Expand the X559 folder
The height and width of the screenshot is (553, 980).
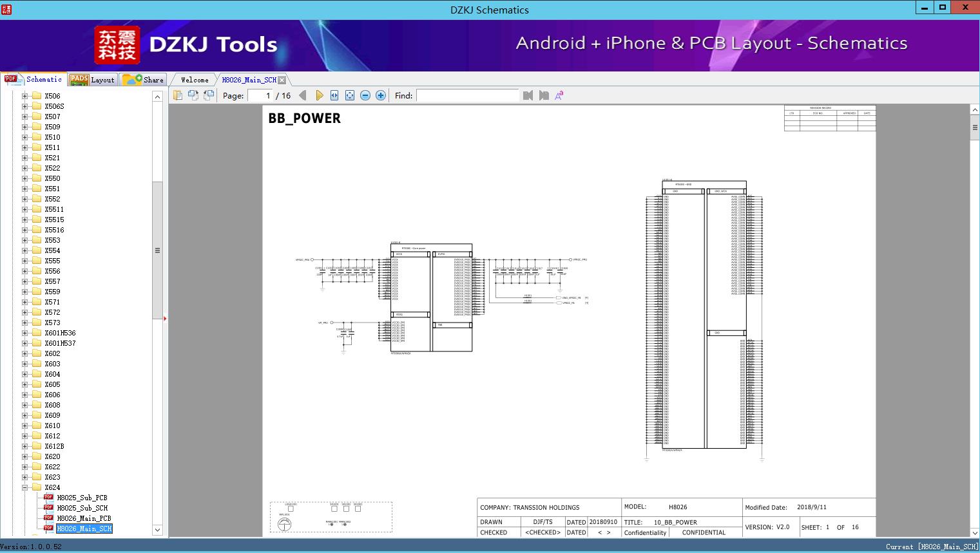pyautogui.click(x=25, y=292)
